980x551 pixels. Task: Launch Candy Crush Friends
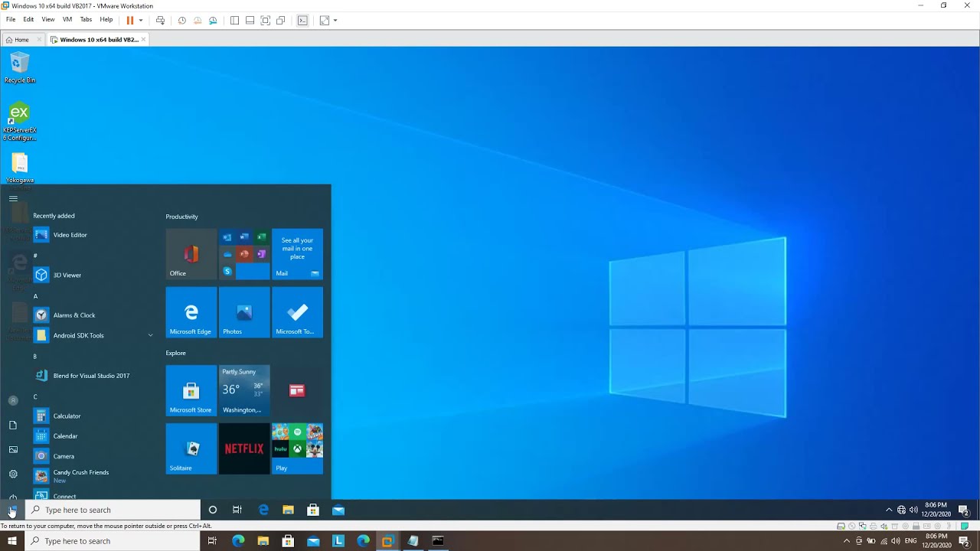(x=92, y=475)
